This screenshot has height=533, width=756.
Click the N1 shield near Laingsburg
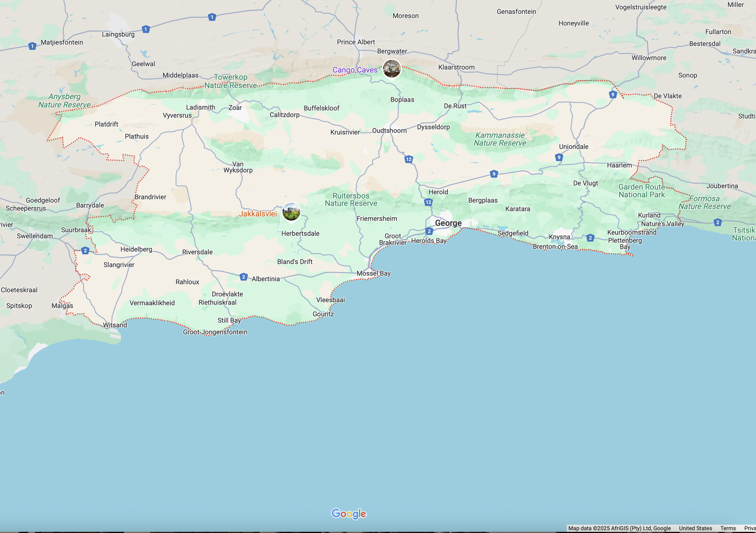146,29
